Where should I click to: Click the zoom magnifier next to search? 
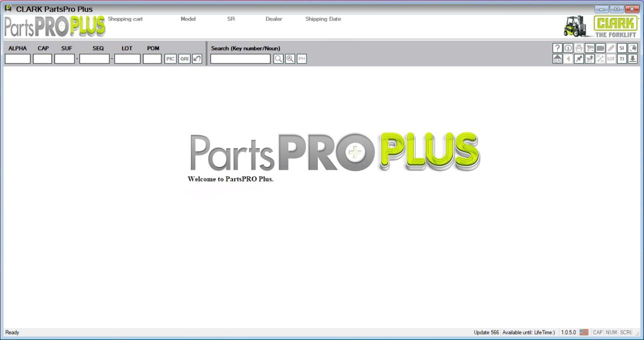coord(289,59)
